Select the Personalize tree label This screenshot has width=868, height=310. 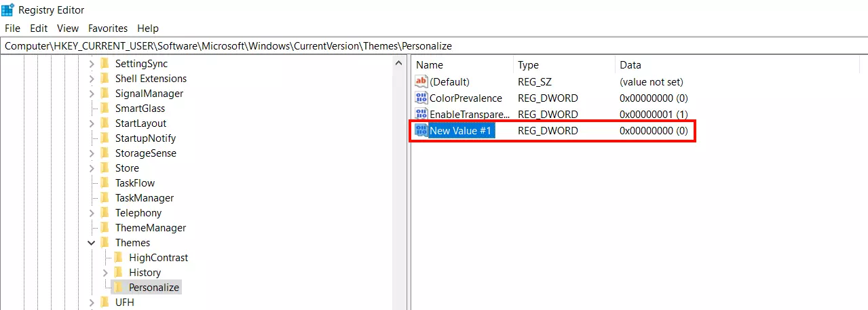point(154,288)
